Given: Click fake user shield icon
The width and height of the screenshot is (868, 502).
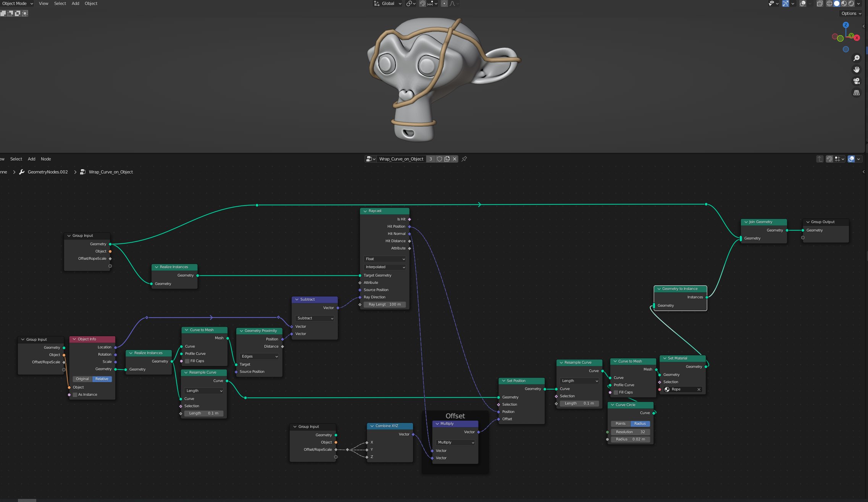Looking at the screenshot, I should click(439, 159).
